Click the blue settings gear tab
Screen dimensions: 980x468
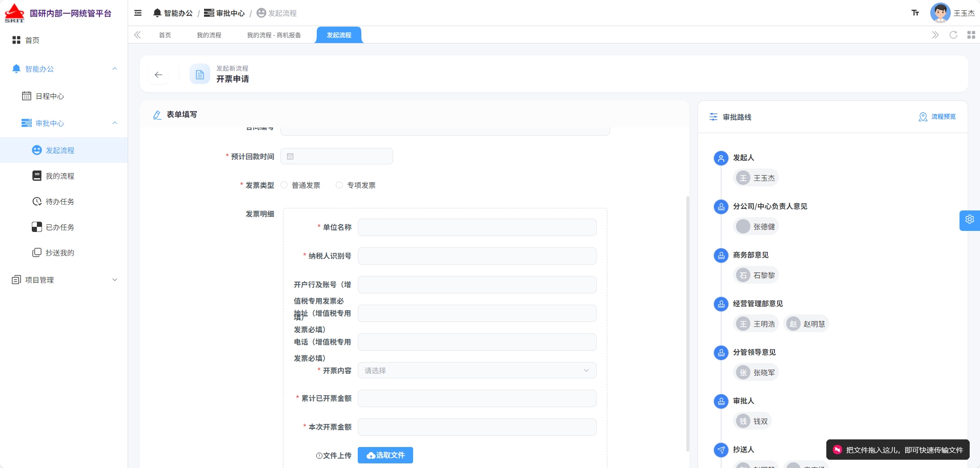(x=970, y=220)
